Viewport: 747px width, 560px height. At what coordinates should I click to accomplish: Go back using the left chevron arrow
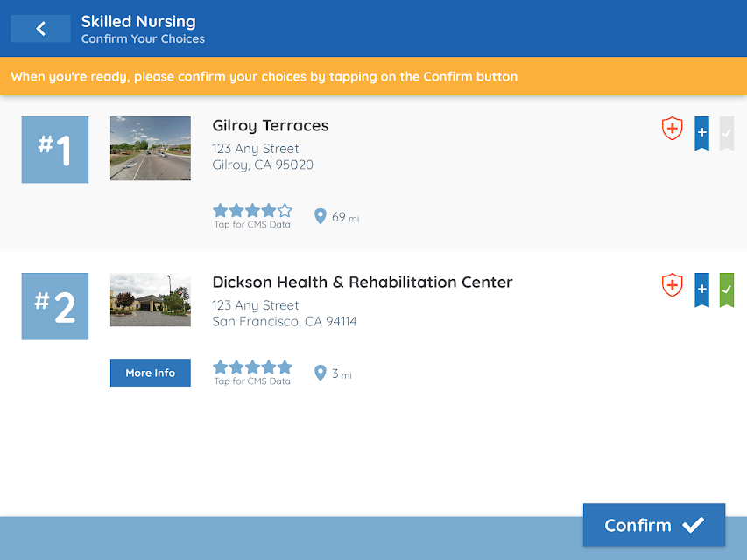point(40,29)
